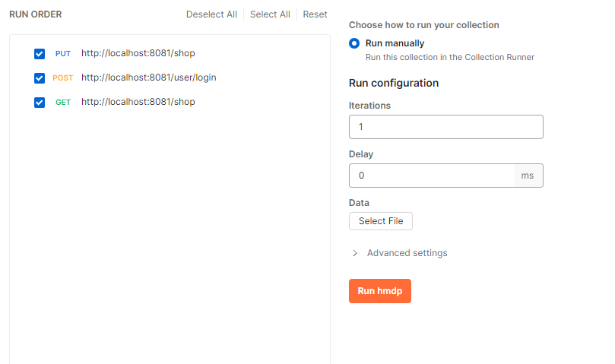
Task: Select the http://localhost:8081/user/login request
Action: click(x=143, y=78)
